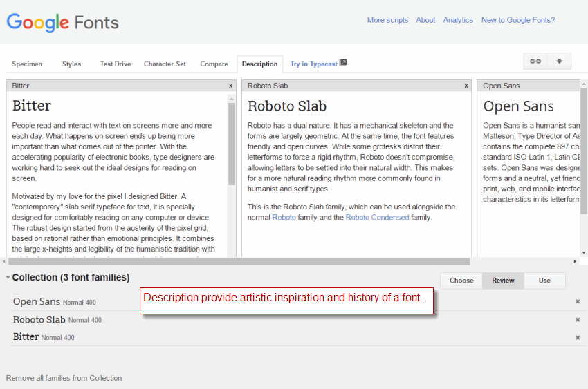Open the Analytics link
The image size is (588, 389).
tap(458, 20)
